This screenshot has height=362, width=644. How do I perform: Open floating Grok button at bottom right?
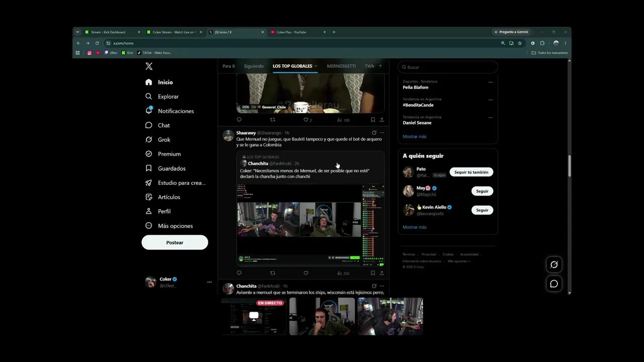[554, 264]
